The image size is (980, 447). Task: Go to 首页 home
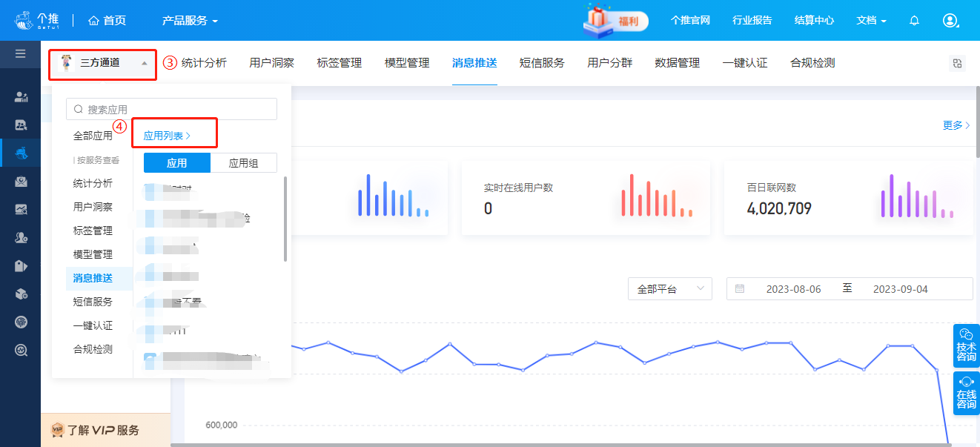[107, 21]
